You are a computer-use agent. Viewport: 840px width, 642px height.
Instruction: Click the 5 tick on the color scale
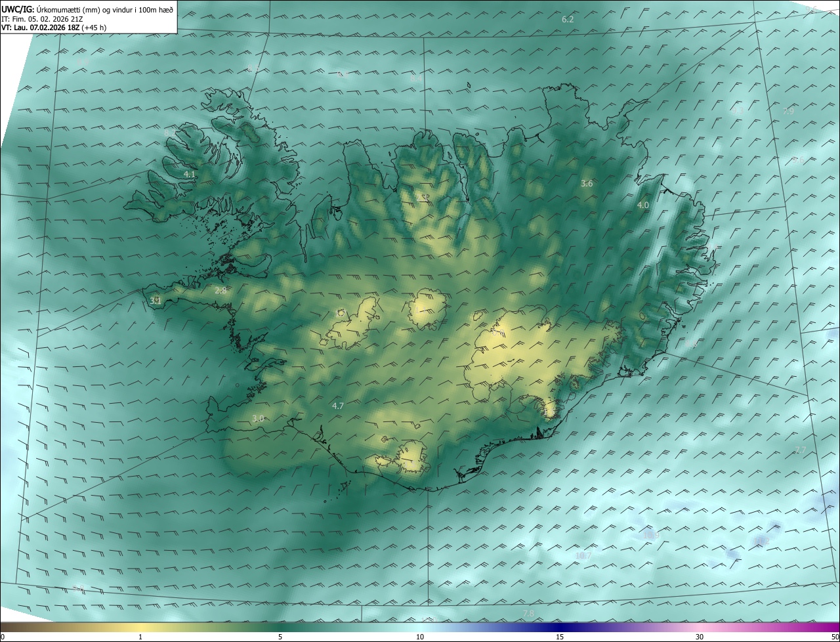coord(280,637)
